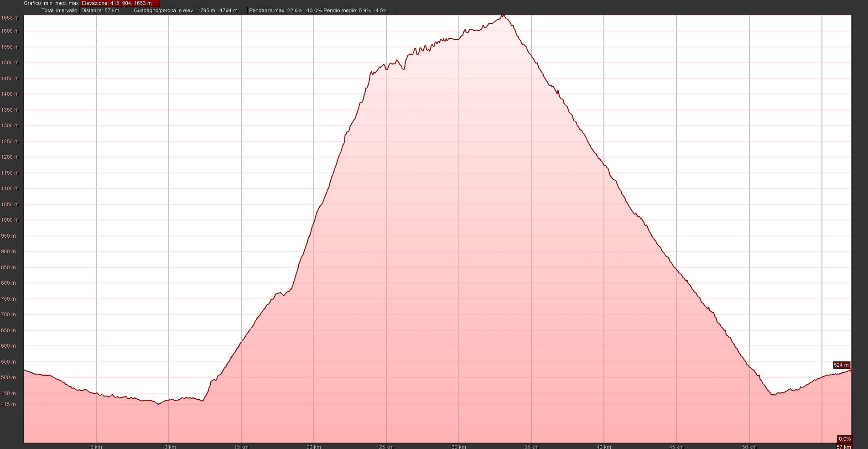
Task: Click the Guadagno/perdita in elev. field
Action: click(x=189, y=10)
